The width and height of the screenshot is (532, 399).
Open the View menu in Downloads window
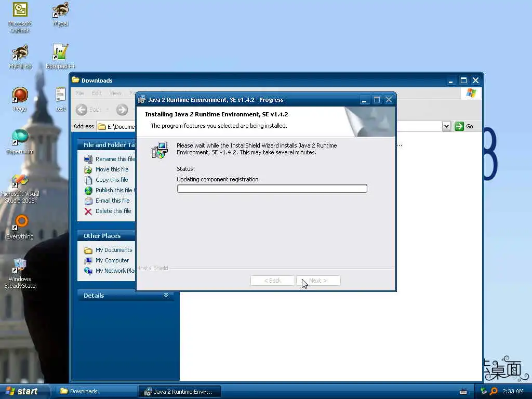pyautogui.click(x=115, y=93)
